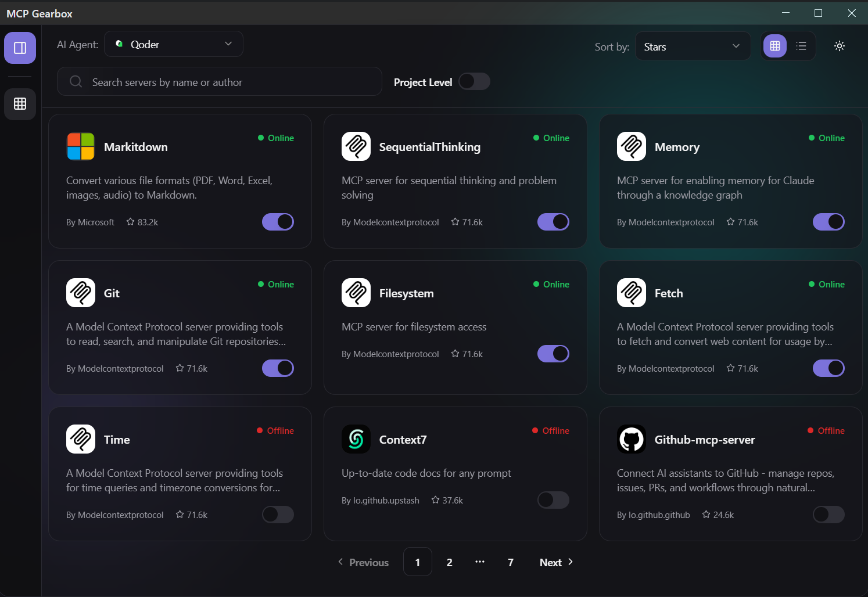Click the Git server icon
This screenshot has height=597, width=868.
click(81, 293)
